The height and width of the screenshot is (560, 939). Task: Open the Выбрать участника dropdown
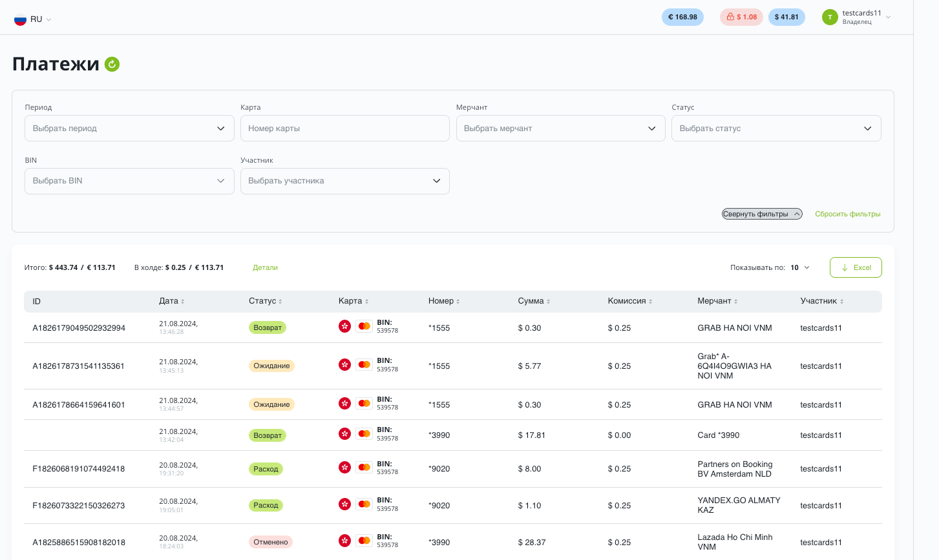click(x=344, y=181)
